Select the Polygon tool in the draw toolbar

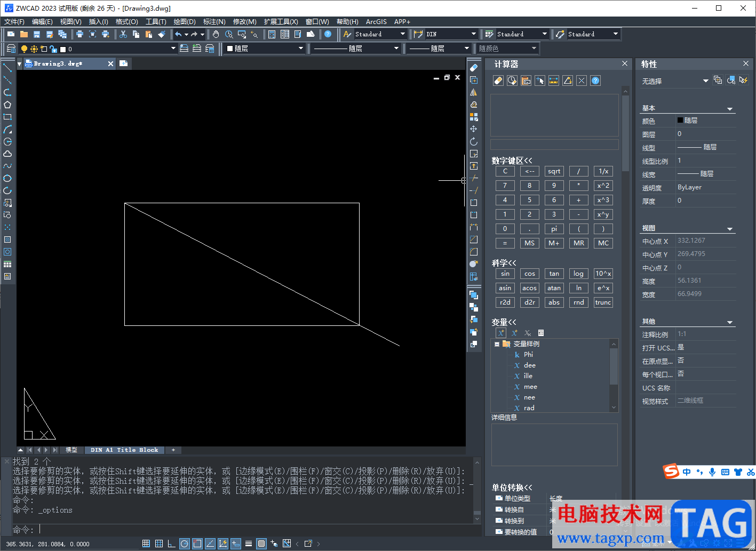click(7, 105)
